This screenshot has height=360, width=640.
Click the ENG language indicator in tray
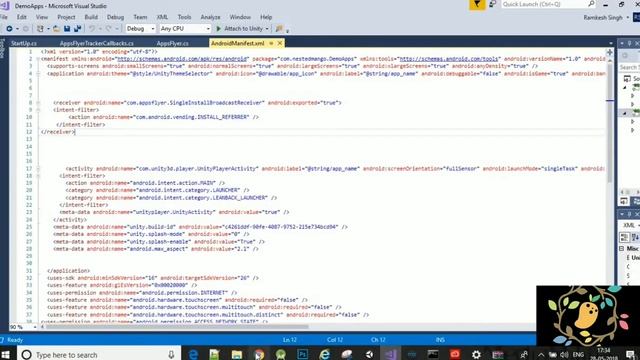click(578, 355)
